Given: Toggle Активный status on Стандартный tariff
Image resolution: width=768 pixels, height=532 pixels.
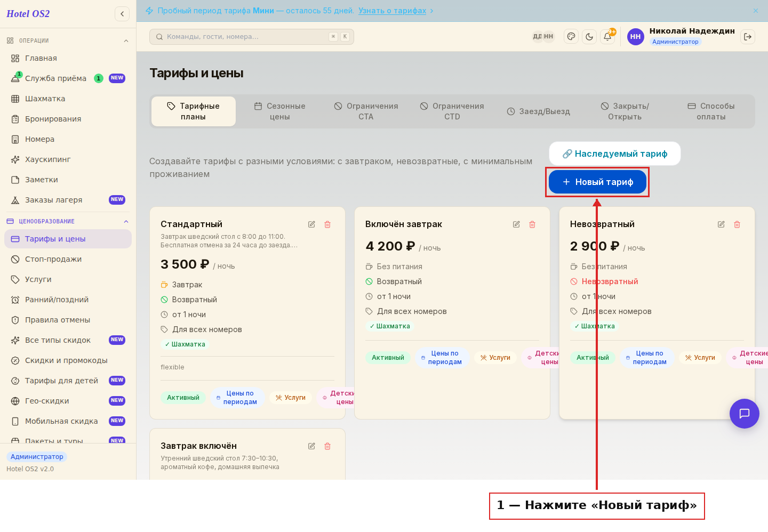Looking at the screenshot, I should (x=183, y=398).
